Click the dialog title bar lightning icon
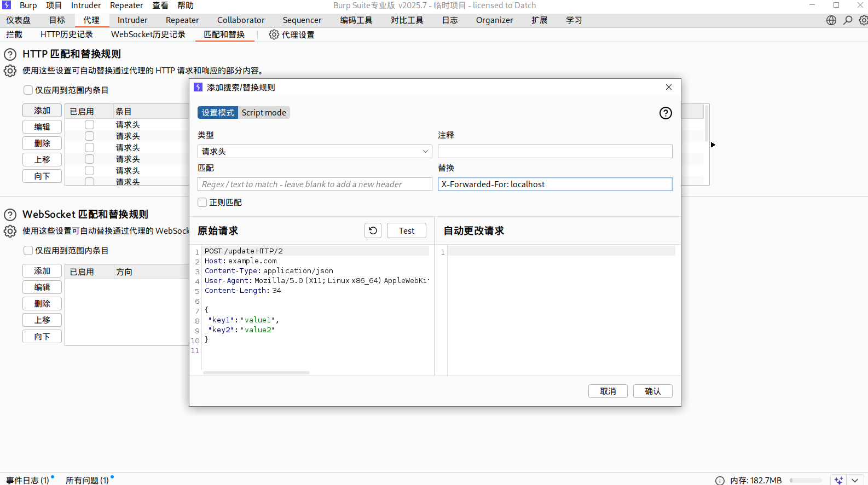868x485 pixels. point(198,87)
